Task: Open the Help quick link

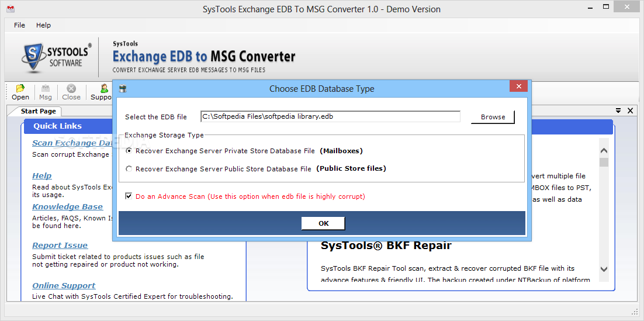Action: click(x=42, y=176)
